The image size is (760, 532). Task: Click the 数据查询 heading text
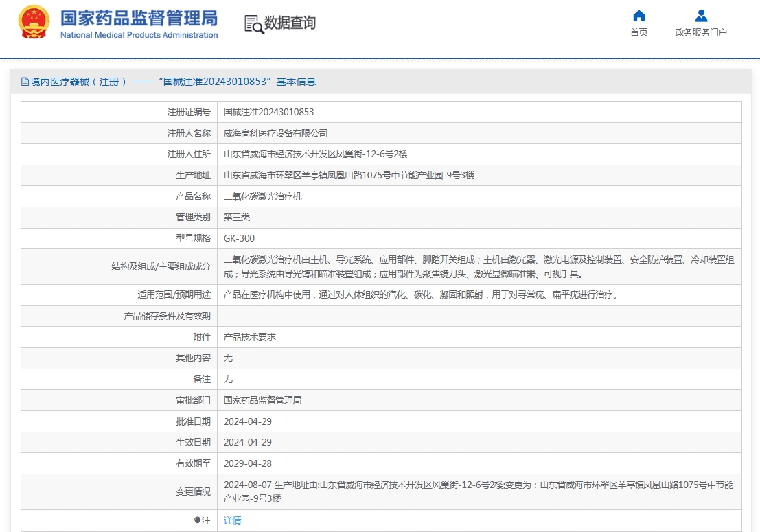pos(290,23)
